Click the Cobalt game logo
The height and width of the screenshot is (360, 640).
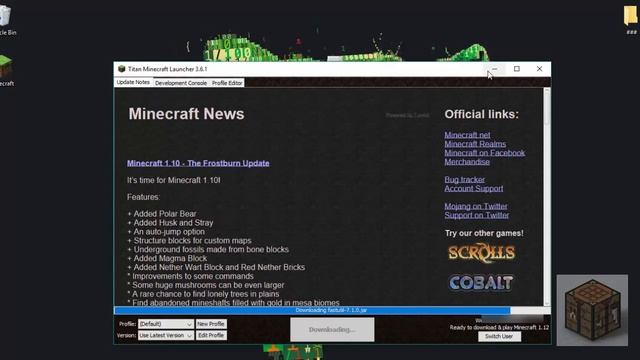pyautogui.click(x=481, y=283)
